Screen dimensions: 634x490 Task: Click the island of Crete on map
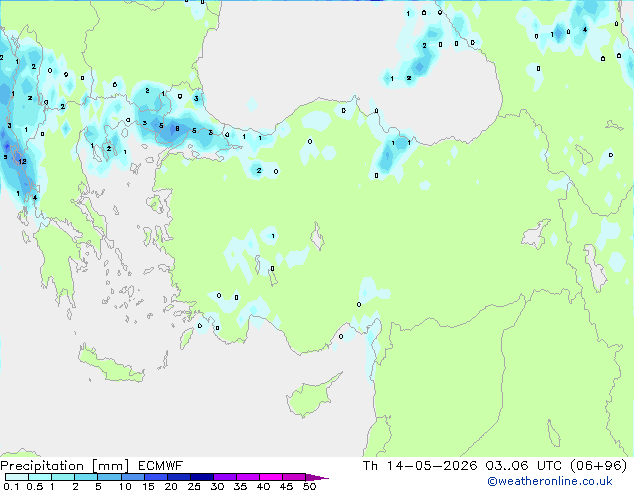111,365
